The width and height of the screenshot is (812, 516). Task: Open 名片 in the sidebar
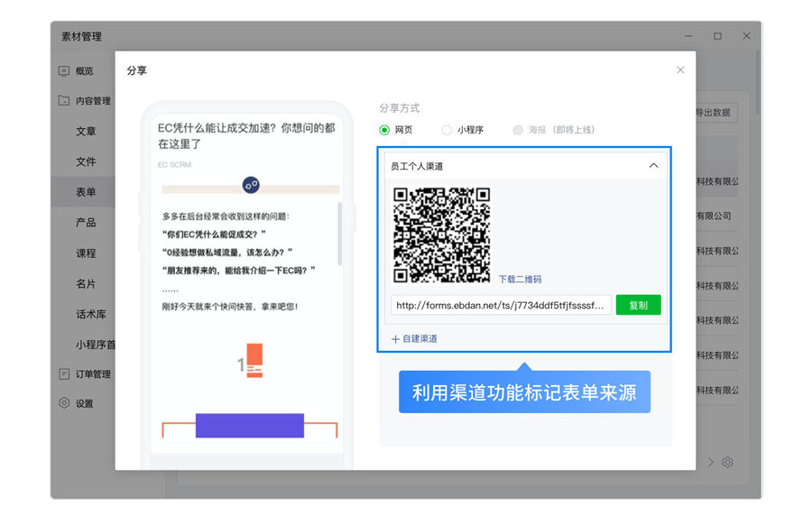point(86,283)
